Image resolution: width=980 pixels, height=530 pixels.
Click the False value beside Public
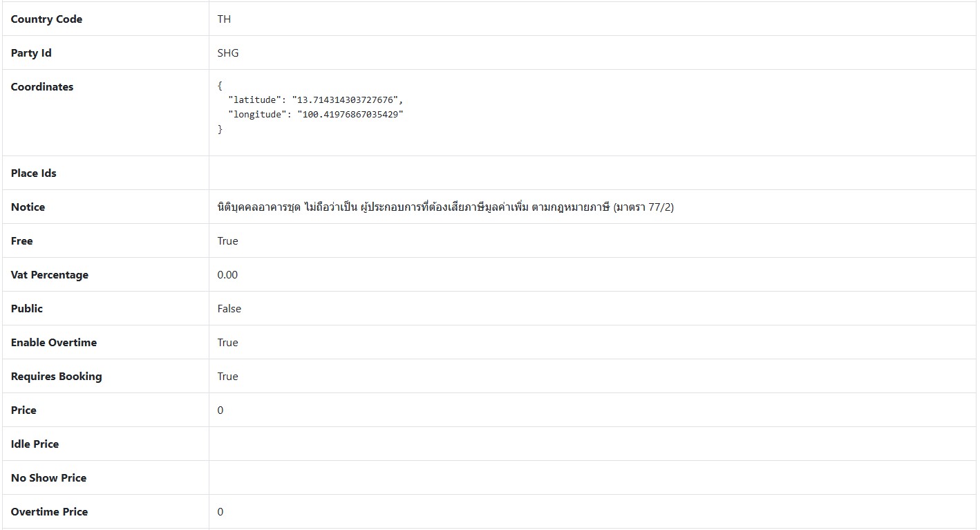pos(229,309)
